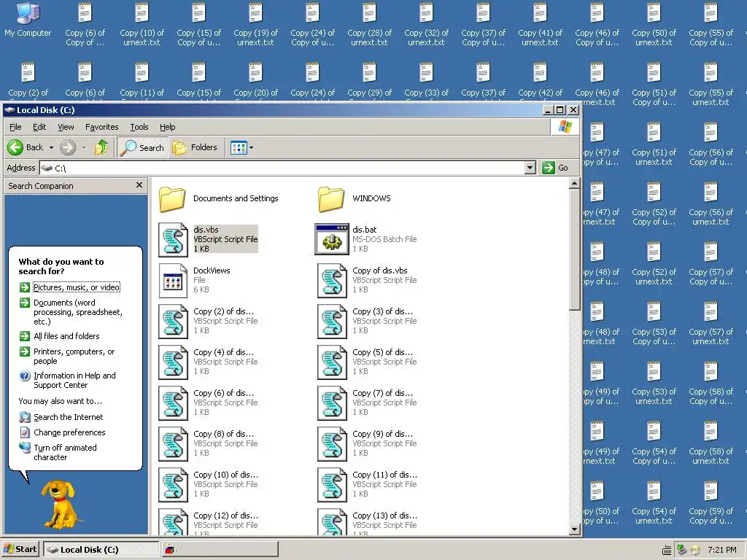Click the green Back arrow icon
The image size is (747, 560).
[15, 147]
